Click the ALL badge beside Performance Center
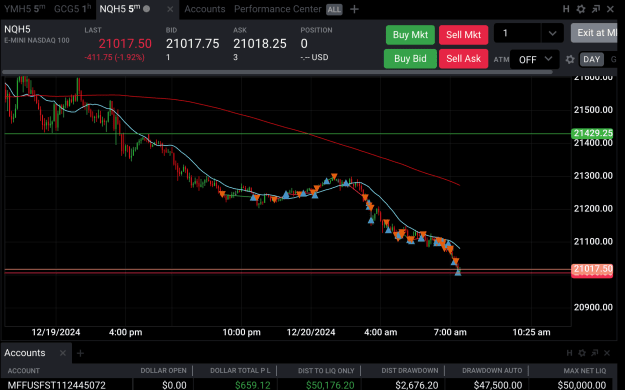This screenshot has width=625, height=390. tap(334, 10)
